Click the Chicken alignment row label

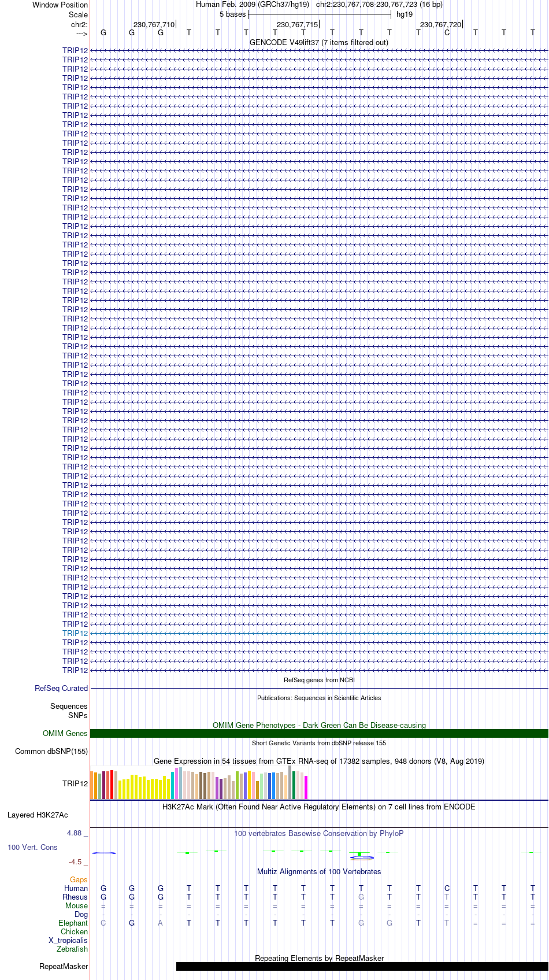74,932
